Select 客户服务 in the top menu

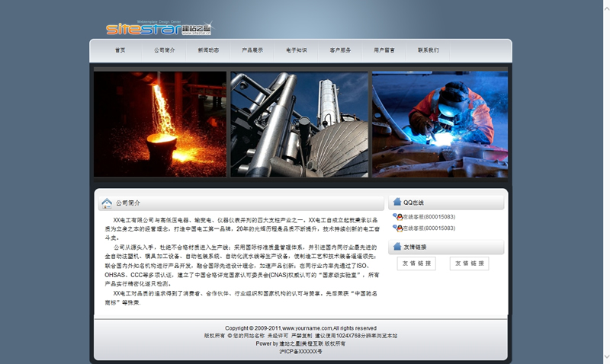341,50
